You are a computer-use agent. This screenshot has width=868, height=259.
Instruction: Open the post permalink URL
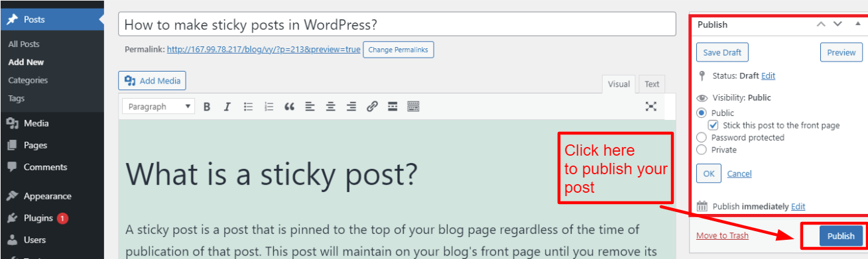(263, 50)
